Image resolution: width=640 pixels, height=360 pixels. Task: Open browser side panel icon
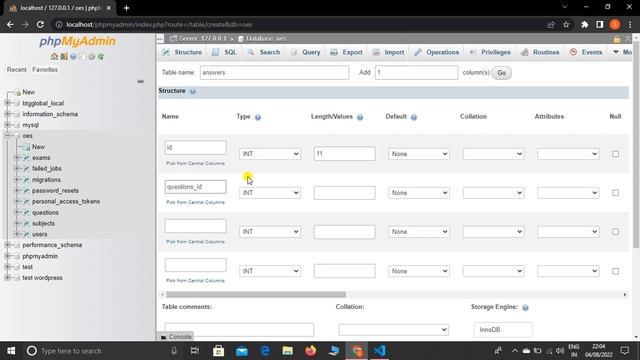600,24
